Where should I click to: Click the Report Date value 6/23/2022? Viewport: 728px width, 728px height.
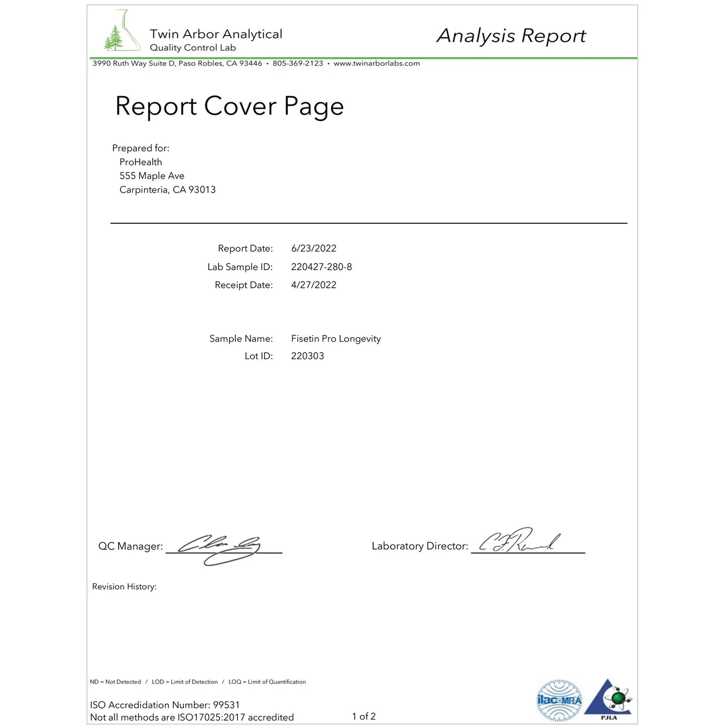[x=313, y=248]
